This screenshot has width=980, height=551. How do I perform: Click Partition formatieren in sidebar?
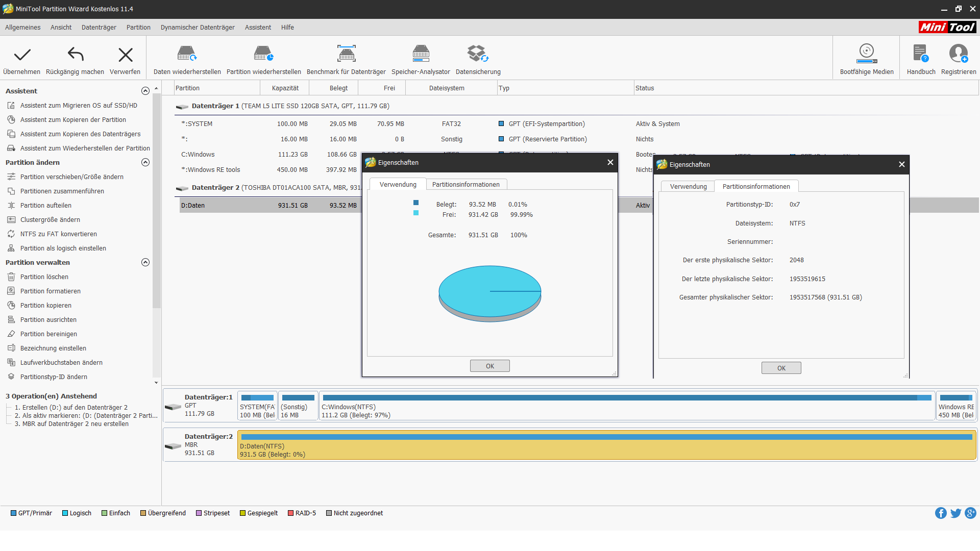click(50, 291)
